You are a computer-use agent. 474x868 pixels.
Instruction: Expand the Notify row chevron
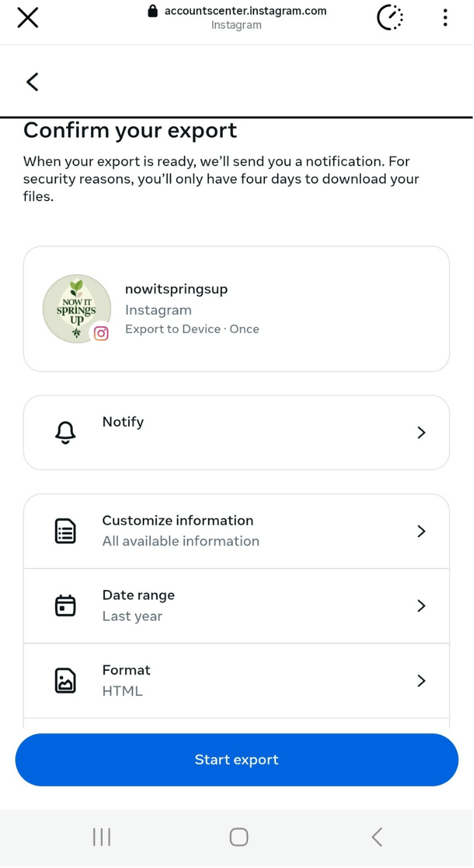tap(421, 433)
